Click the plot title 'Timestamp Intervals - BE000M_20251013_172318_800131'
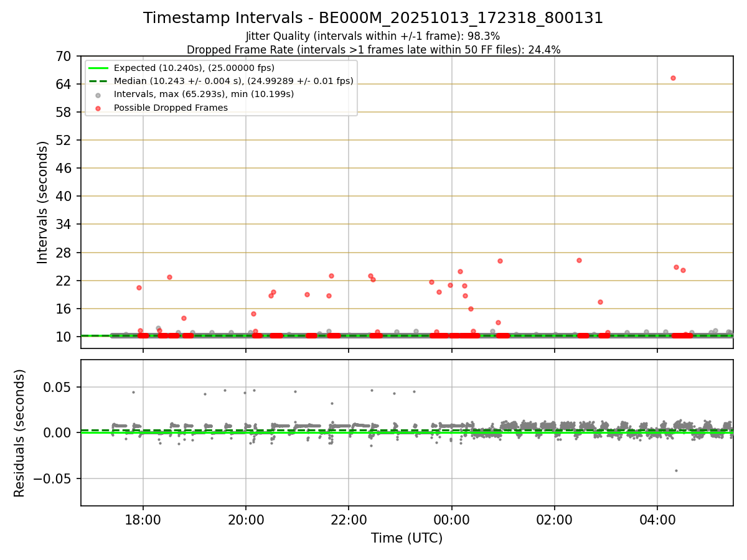The height and width of the screenshot is (560, 747). tap(373, 18)
